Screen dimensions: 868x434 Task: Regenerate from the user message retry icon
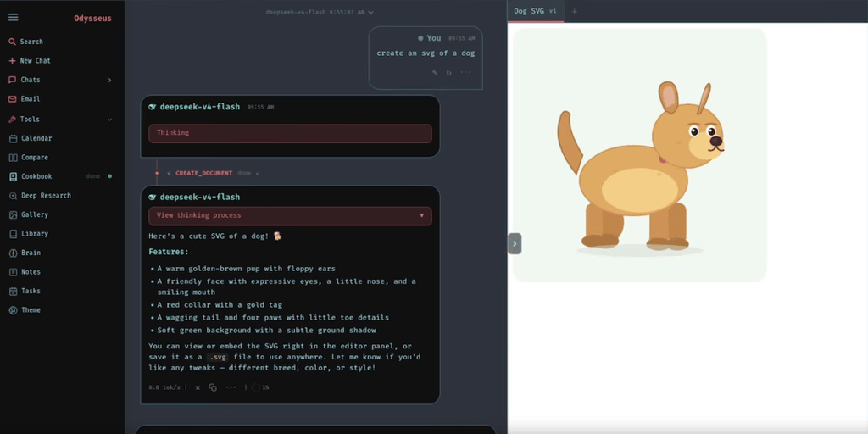click(x=449, y=73)
